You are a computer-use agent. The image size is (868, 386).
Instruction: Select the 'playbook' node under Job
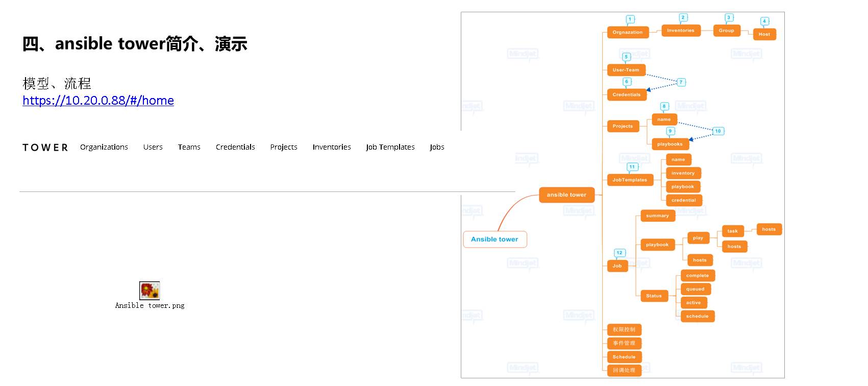tap(657, 245)
